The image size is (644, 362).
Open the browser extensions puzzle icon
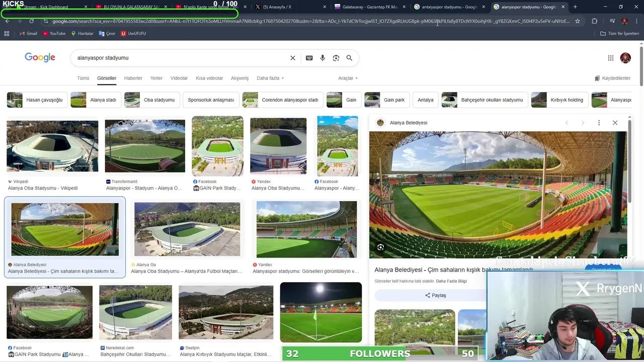click(x=594, y=21)
